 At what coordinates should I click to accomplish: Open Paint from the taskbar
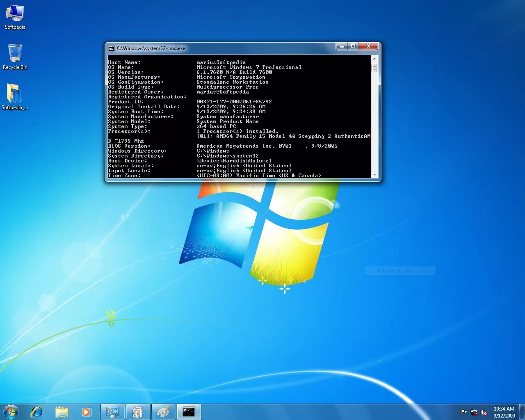pos(164,412)
